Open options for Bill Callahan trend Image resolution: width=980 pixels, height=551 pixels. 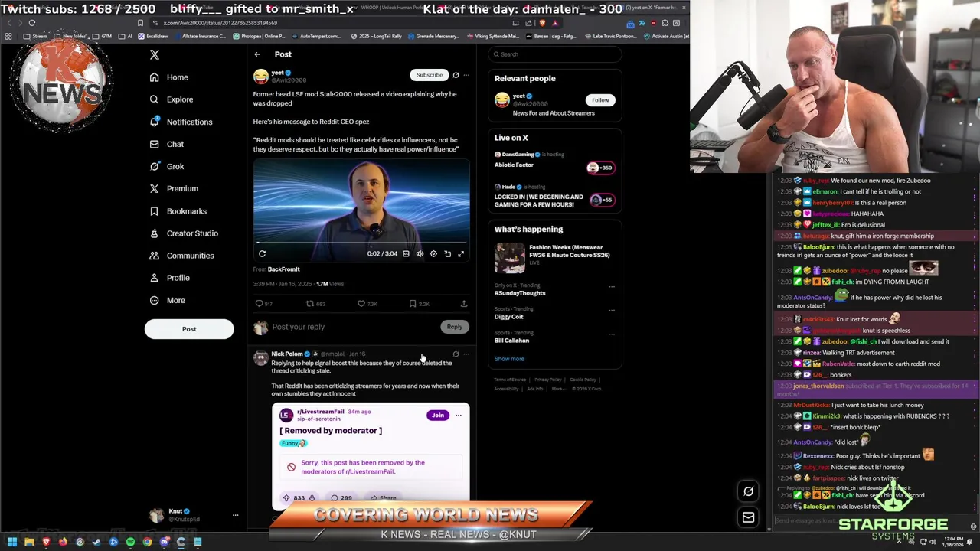[611, 334]
